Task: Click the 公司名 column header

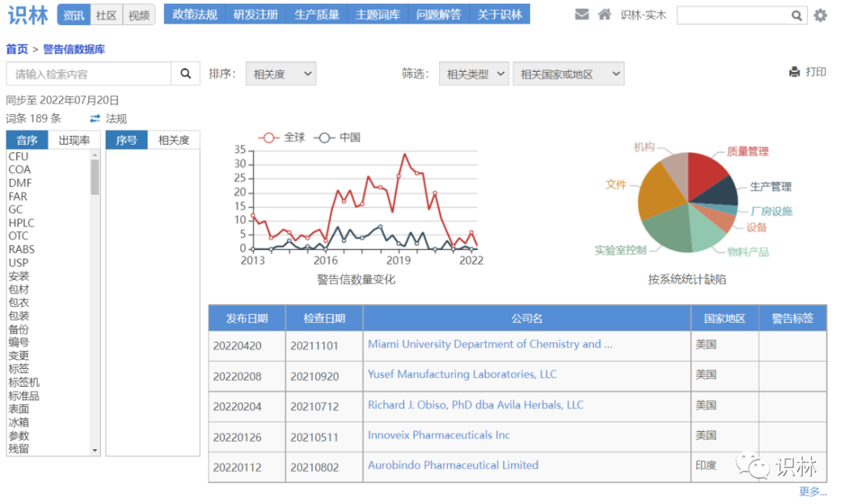Action: pyautogui.click(x=527, y=318)
